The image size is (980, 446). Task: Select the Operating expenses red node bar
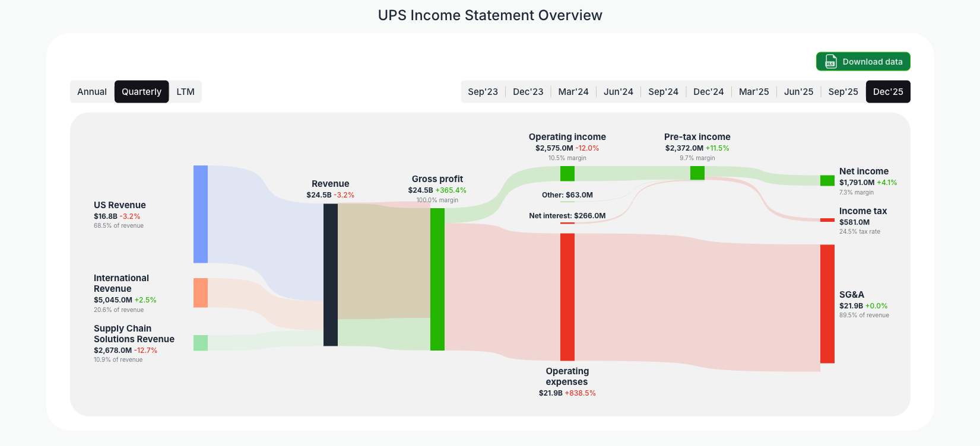567,297
